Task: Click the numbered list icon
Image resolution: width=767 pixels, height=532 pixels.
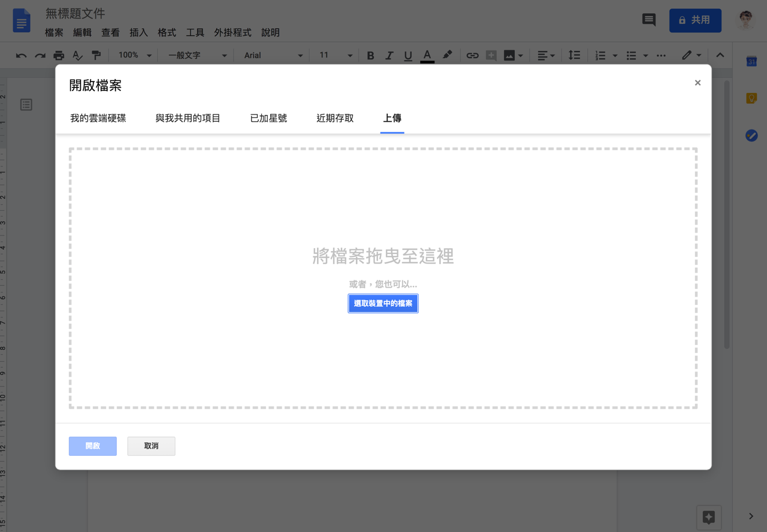Action: (x=600, y=55)
